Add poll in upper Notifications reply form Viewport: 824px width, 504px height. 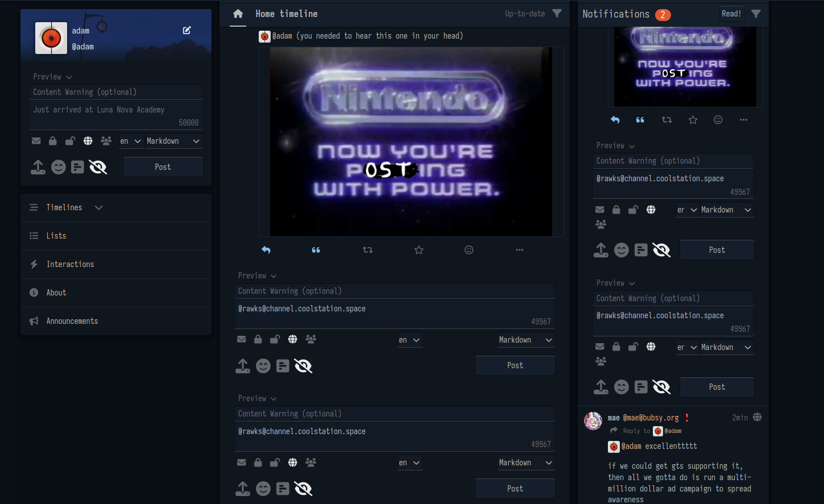click(641, 250)
